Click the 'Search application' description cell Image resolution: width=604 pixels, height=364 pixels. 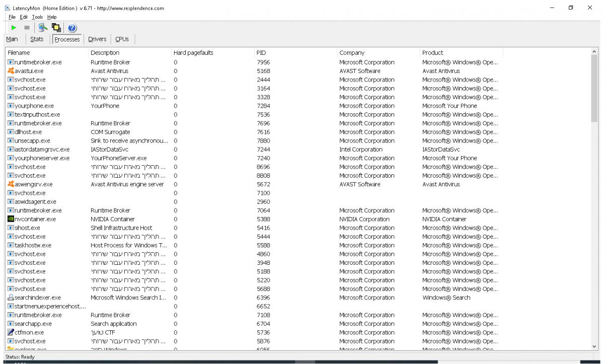tap(114, 324)
